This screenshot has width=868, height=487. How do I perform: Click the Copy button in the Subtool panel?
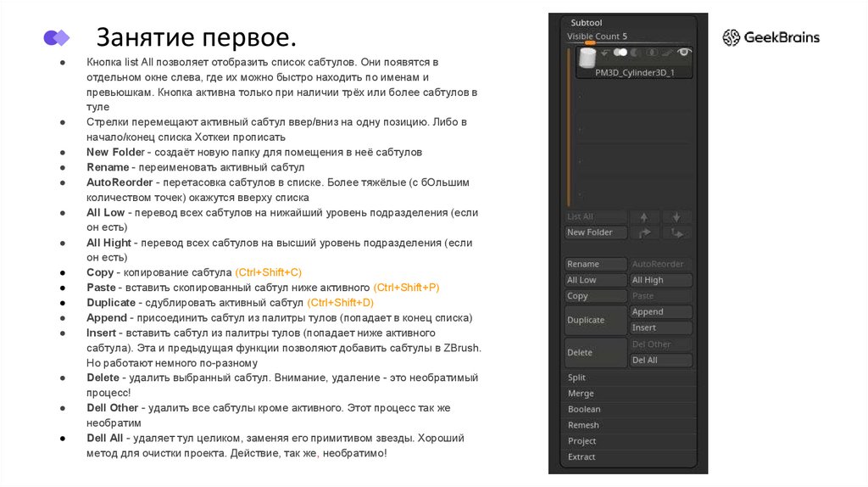(x=596, y=296)
